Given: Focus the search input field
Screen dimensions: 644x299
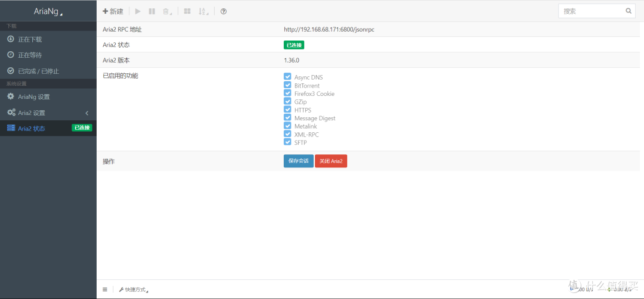Looking at the screenshot, I should 597,11.
